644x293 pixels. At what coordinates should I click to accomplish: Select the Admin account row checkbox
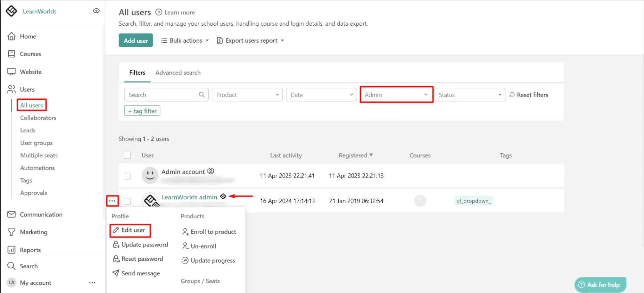[127, 176]
